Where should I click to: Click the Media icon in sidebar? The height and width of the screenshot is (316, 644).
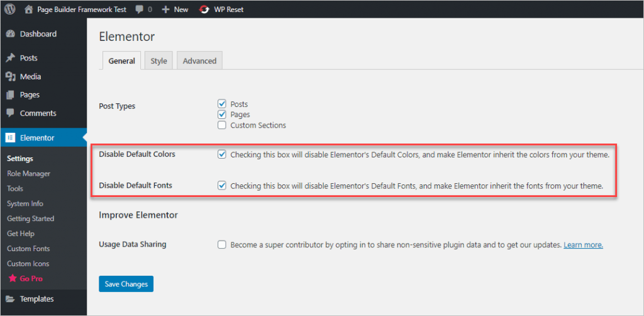pyautogui.click(x=10, y=77)
